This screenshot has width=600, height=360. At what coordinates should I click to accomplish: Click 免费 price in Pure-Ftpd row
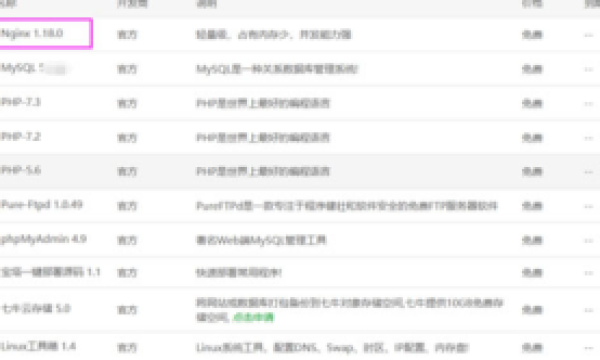click(532, 206)
